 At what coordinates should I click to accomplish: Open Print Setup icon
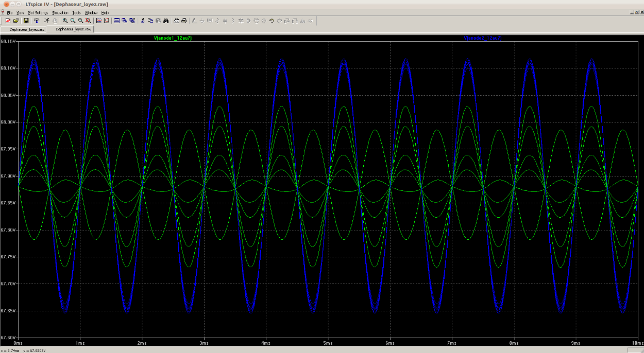coord(176,21)
